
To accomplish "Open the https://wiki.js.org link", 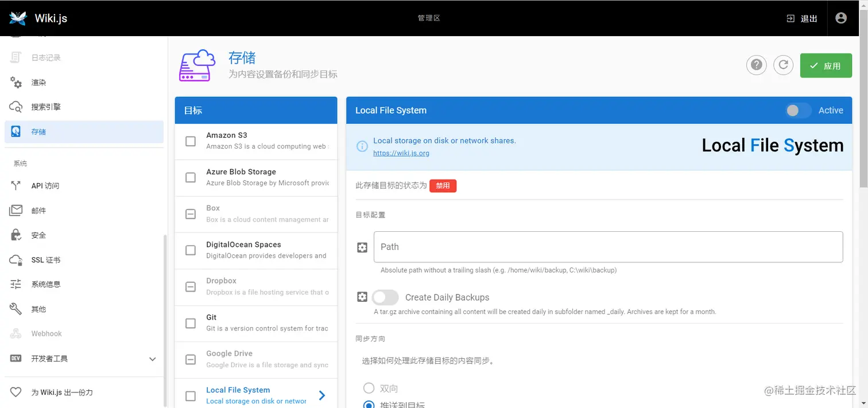I will click(x=401, y=153).
